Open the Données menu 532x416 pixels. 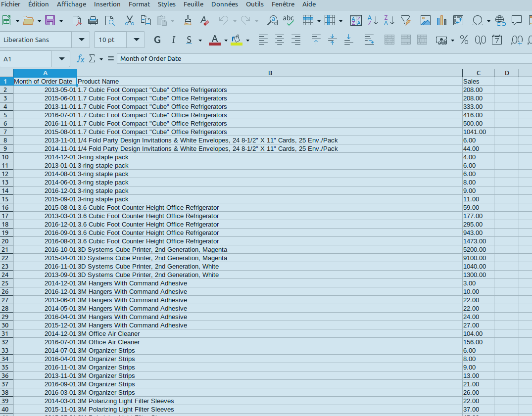(x=224, y=4)
